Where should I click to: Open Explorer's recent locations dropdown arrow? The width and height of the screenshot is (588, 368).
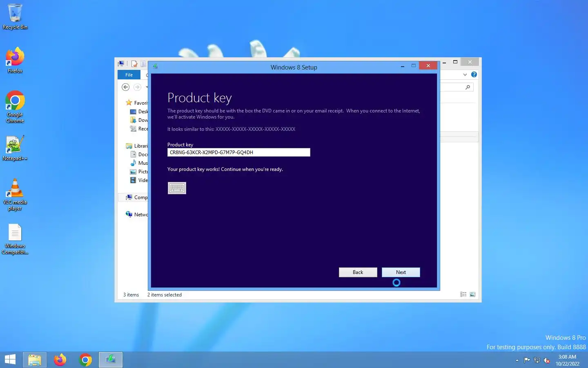[x=147, y=87]
